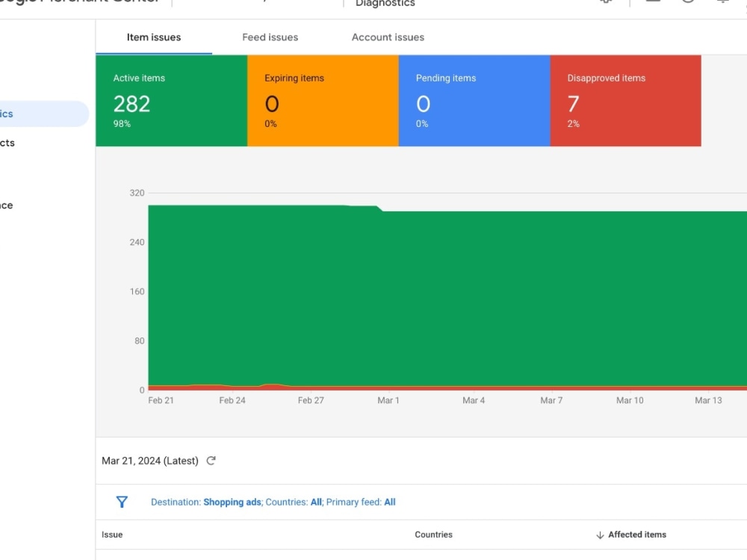Click the Diagnostics heading in top bar

pos(385,3)
